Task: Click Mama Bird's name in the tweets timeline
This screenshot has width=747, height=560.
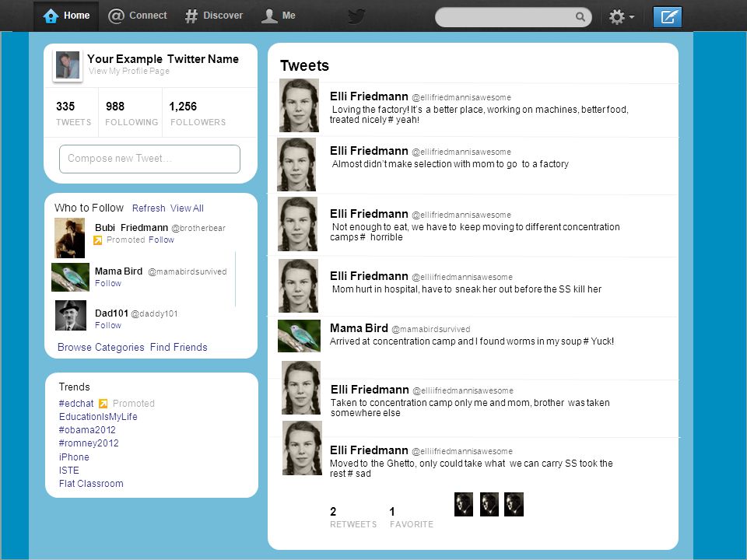Action: 359,328
